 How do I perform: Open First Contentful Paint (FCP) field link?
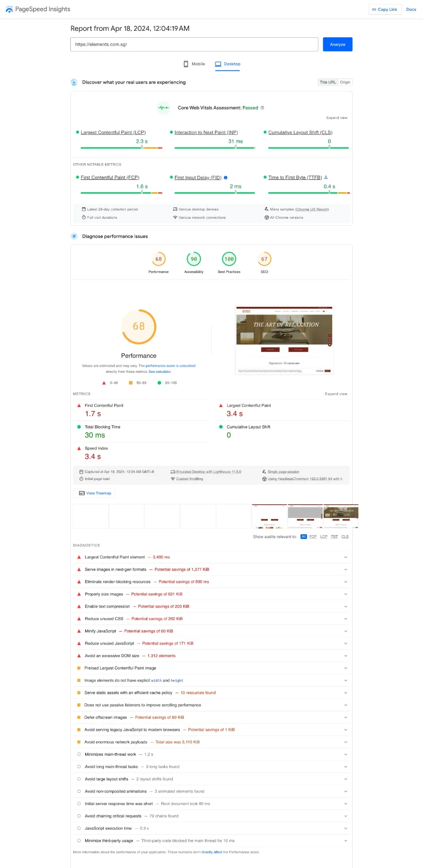[x=110, y=178]
